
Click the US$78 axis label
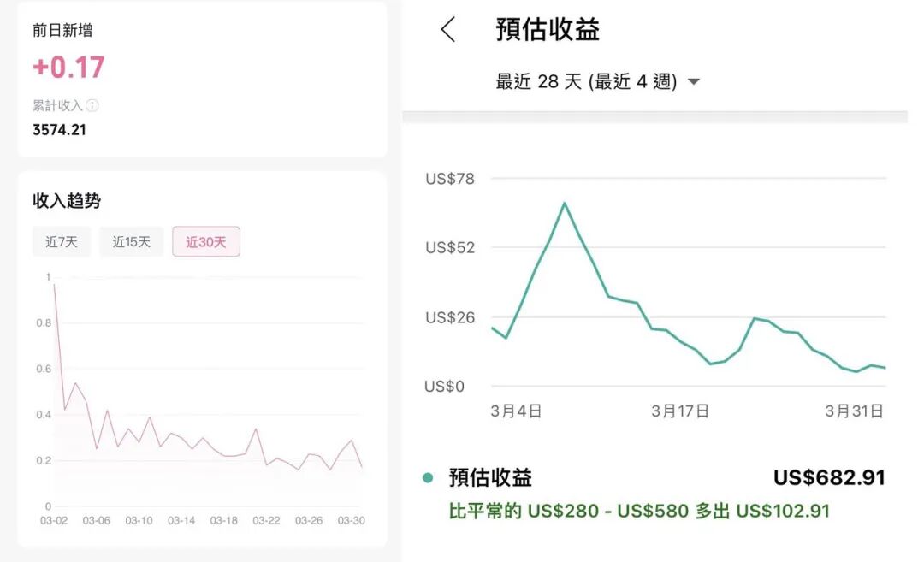[x=450, y=179]
